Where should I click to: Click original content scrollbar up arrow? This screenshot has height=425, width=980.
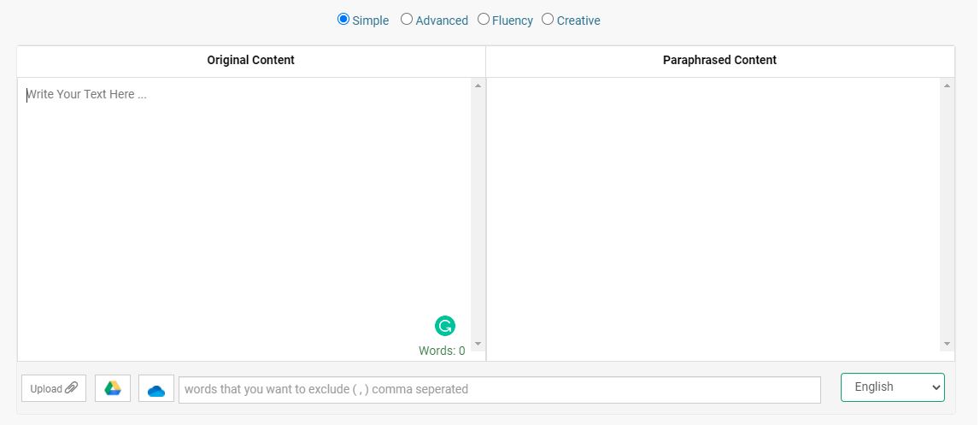[x=478, y=86]
